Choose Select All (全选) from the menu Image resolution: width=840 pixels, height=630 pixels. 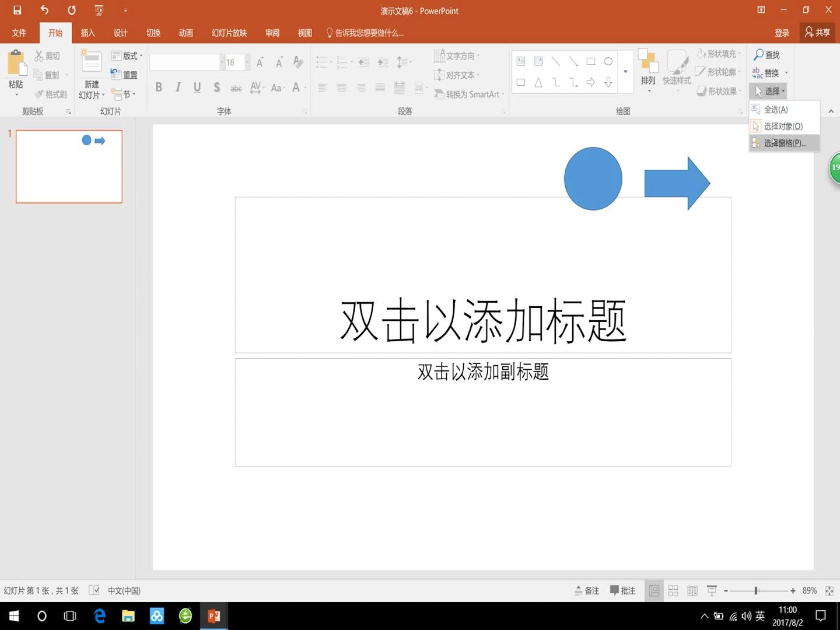click(785, 109)
